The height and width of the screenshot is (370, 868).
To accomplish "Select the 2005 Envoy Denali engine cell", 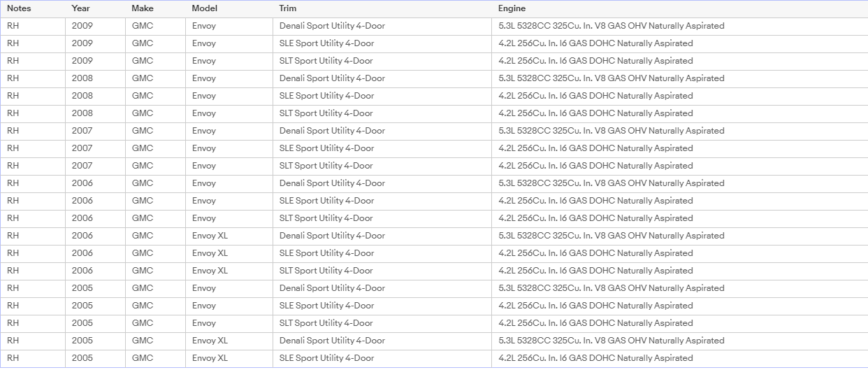I will click(680, 288).
